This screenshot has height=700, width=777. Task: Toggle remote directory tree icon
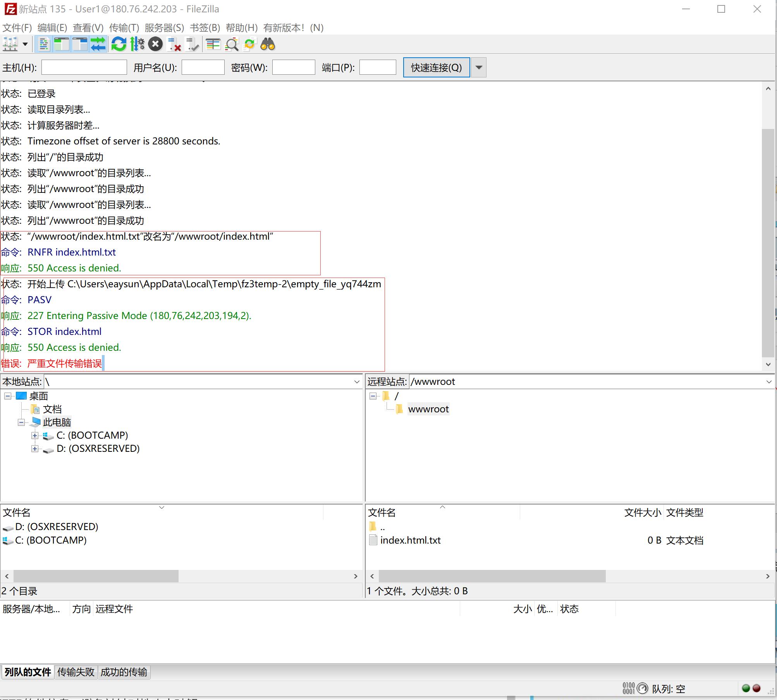tap(80, 45)
